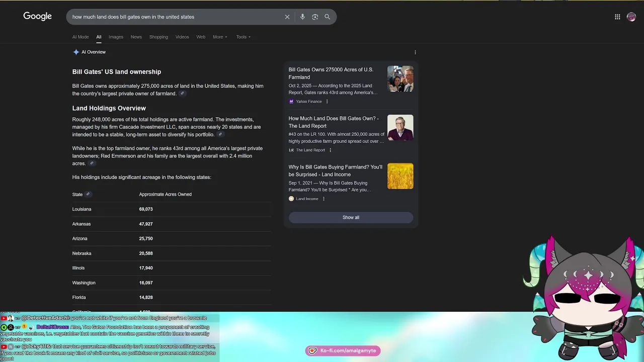Select the Louisiana table row label
Screen dimensions: 644x362
click(82, 209)
